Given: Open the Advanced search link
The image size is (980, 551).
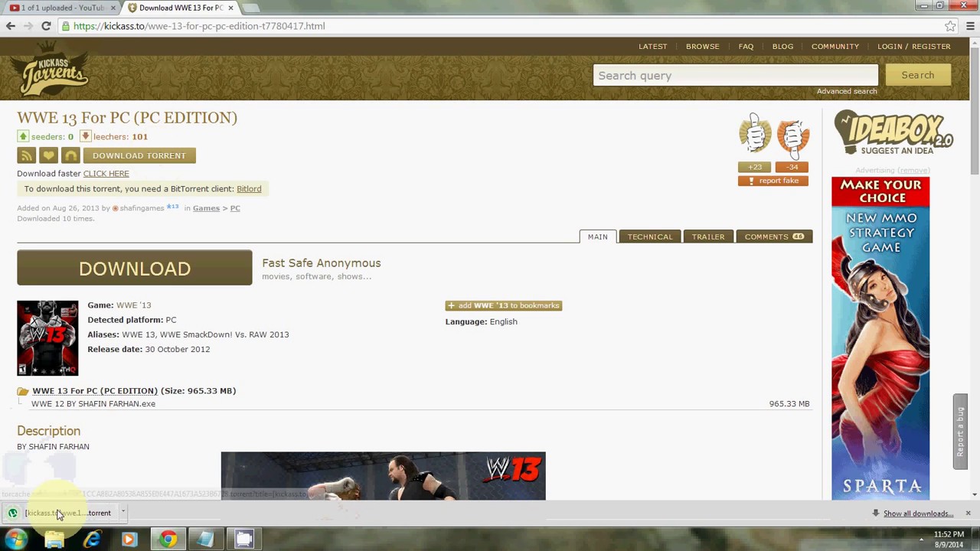Looking at the screenshot, I should click(847, 91).
